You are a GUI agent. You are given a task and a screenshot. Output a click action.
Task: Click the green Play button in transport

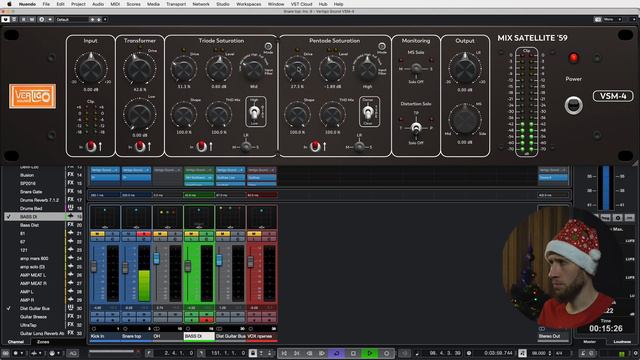370,353
